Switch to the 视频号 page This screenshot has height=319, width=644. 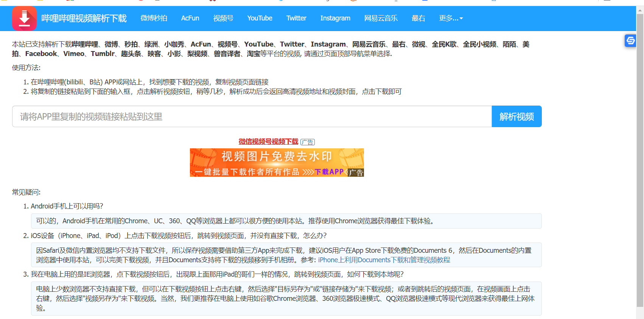tap(223, 18)
